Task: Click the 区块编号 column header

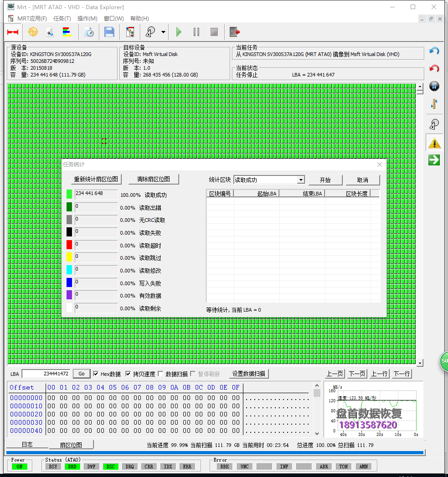Action: [x=220, y=194]
